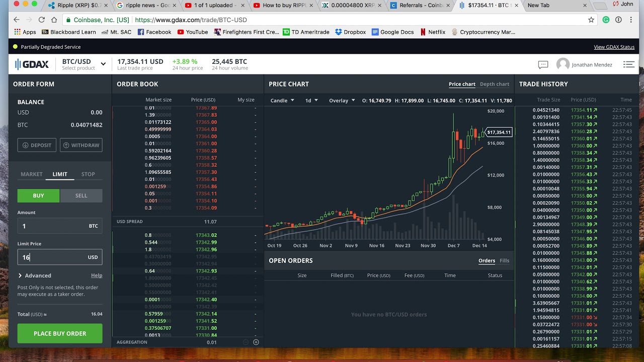Open the YouTube bookmark
Screen dimensions: 644x362
click(192, 32)
